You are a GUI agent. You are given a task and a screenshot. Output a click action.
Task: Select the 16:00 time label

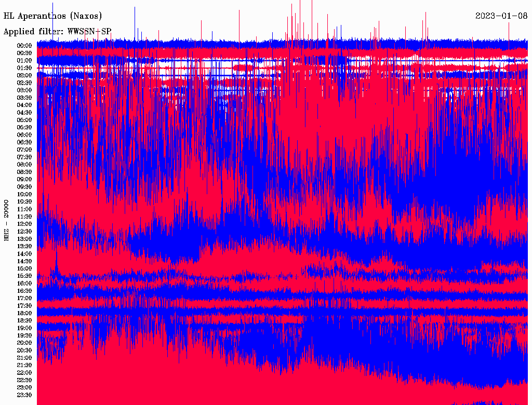click(24, 283)
